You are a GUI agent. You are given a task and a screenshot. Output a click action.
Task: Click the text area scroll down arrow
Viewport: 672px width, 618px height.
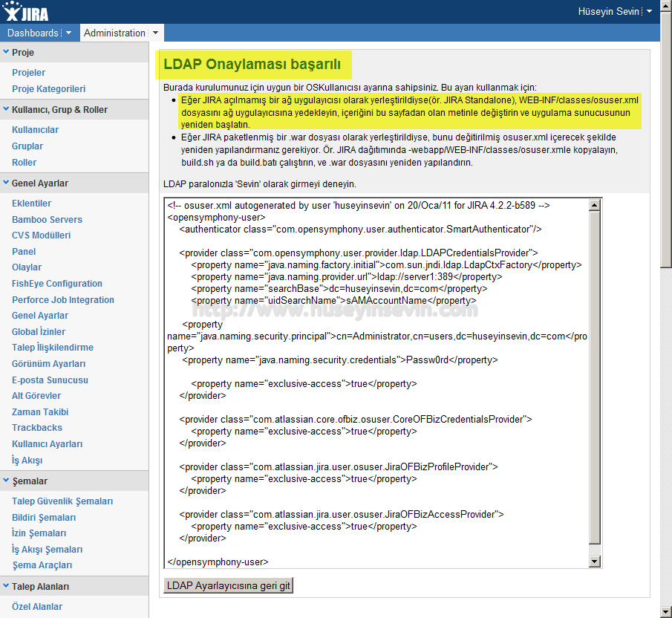coord(595,561)
